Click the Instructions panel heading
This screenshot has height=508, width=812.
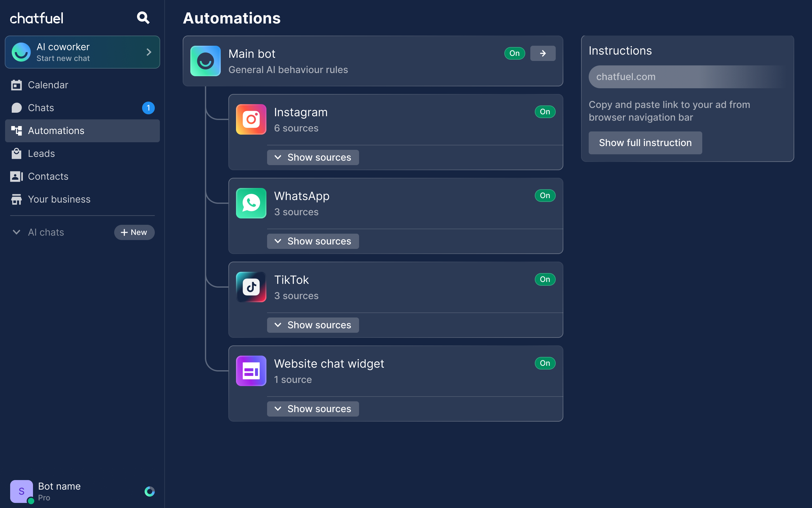[x=620, y=50]
